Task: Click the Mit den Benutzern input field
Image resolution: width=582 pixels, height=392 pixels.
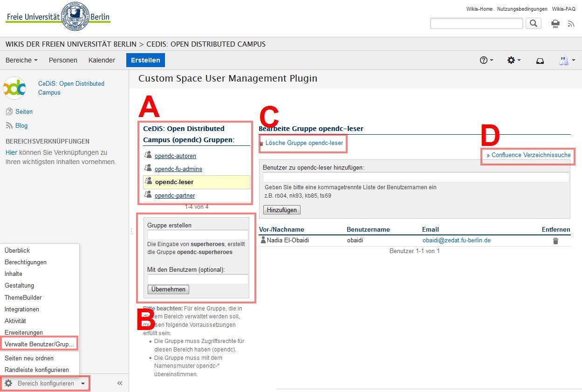Action: [x=198, y=279]
